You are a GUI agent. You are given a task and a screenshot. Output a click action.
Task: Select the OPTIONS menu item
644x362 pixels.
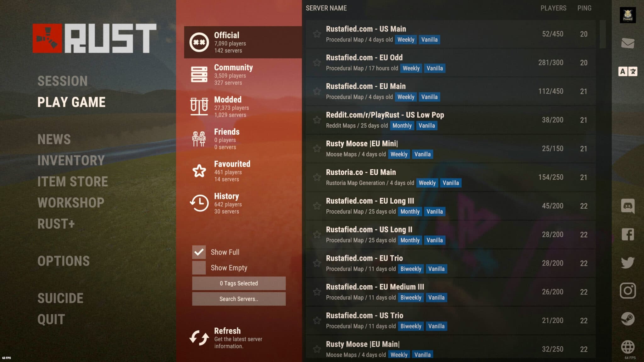(x=64, y=260)
